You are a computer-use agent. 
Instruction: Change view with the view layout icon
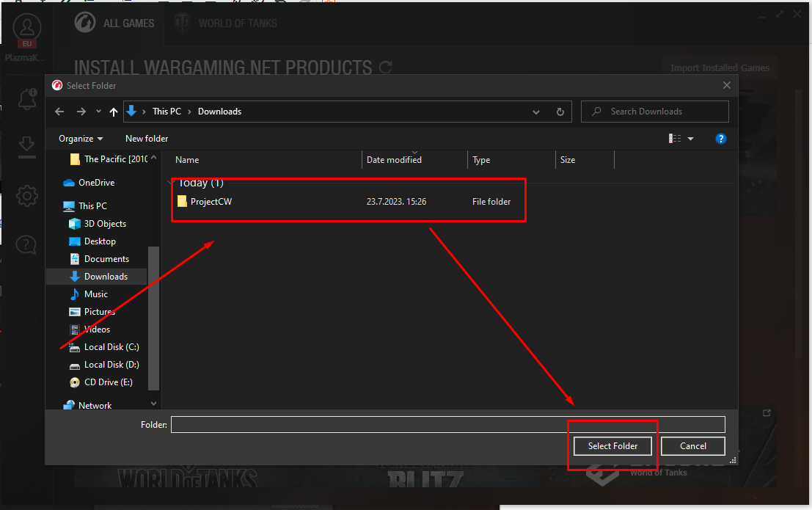click(675, 139)
